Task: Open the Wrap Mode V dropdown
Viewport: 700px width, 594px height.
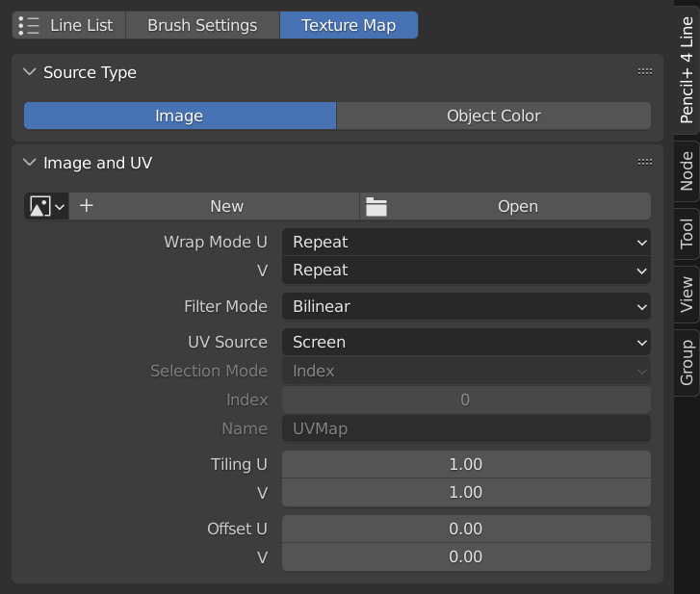Action: point(466,270)
